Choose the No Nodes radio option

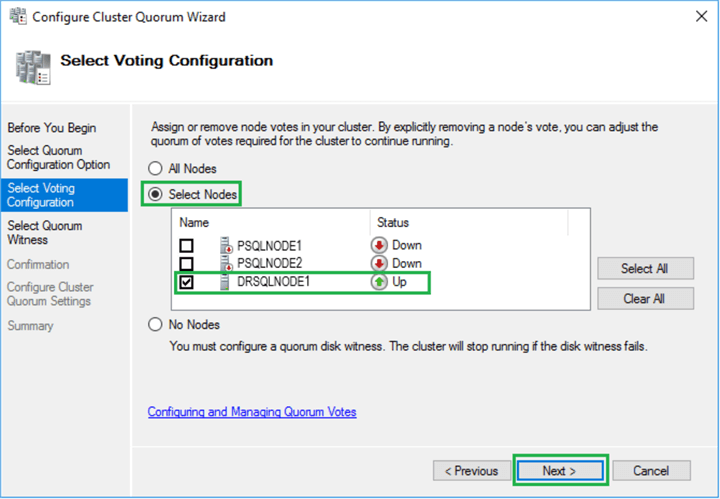(x=155, y=324)
